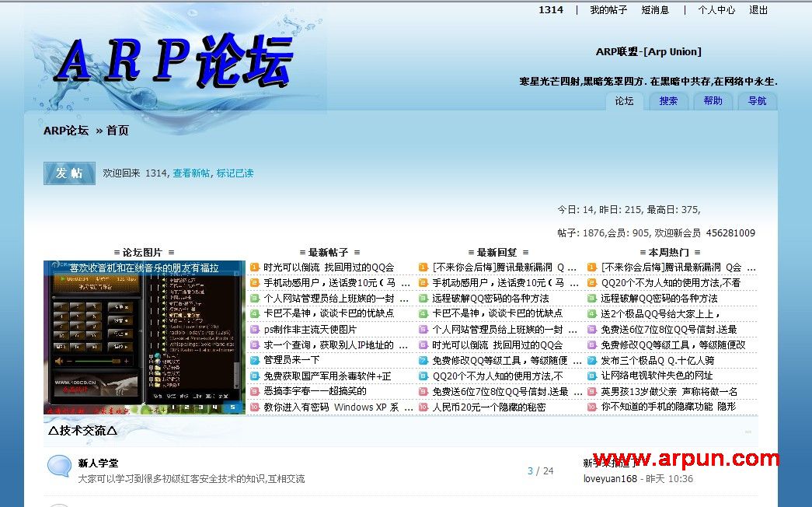
Task: Click the 发帖 new post button
Action: click(x=69, y=173)
